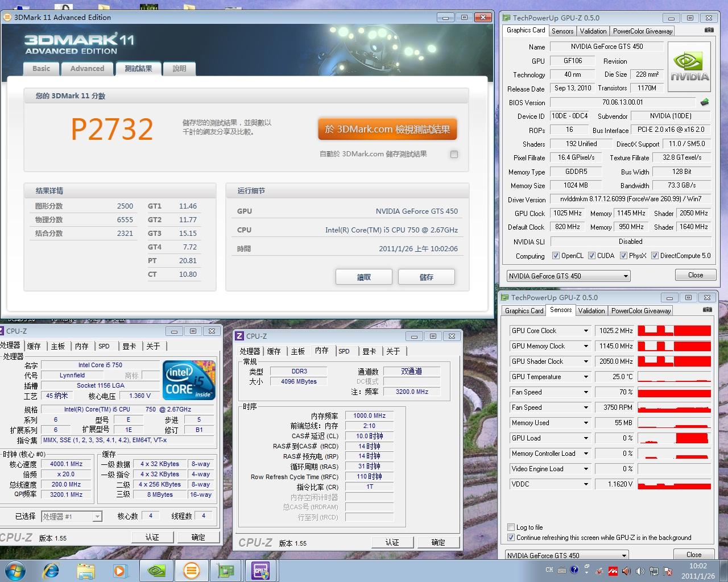This screenshot has width=728, height=582.
Task: Open the 显卡 tab in processor CPU-Z window
Action: pyautogui.click(x=129, y=346)
